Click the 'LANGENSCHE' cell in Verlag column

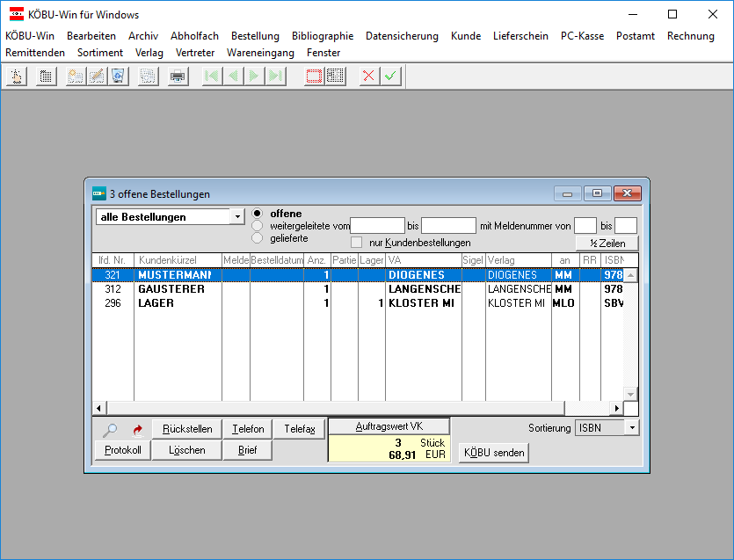pyautogui.click(x=519, y=289)
